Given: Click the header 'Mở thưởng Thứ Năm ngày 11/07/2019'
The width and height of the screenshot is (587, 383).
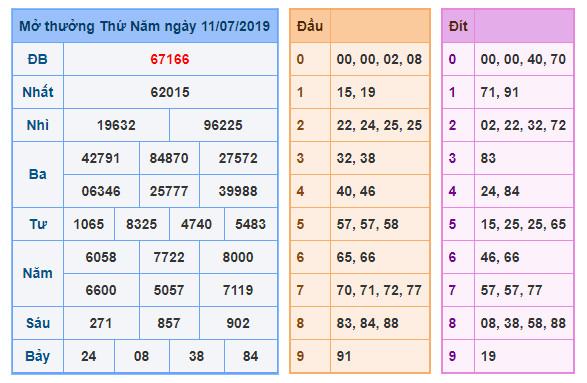Looking at the screenshot, I should (x=145, y=27).
